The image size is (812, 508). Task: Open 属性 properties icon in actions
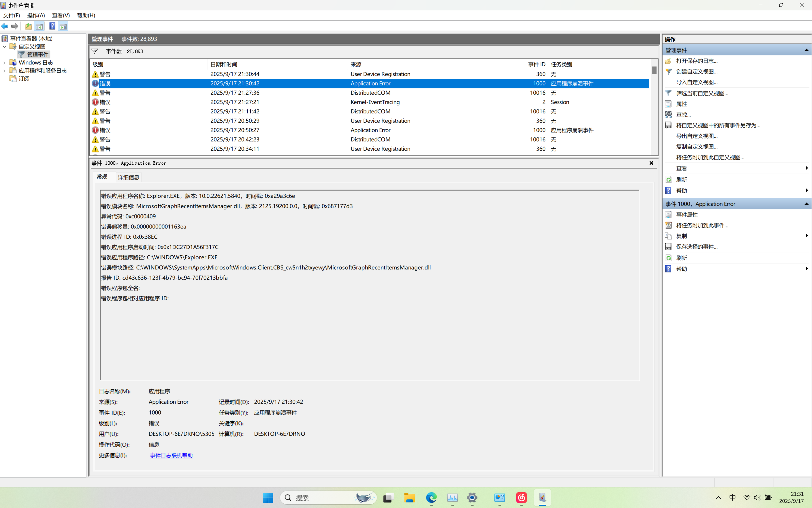pyautogui.click(x=668, y=104)
